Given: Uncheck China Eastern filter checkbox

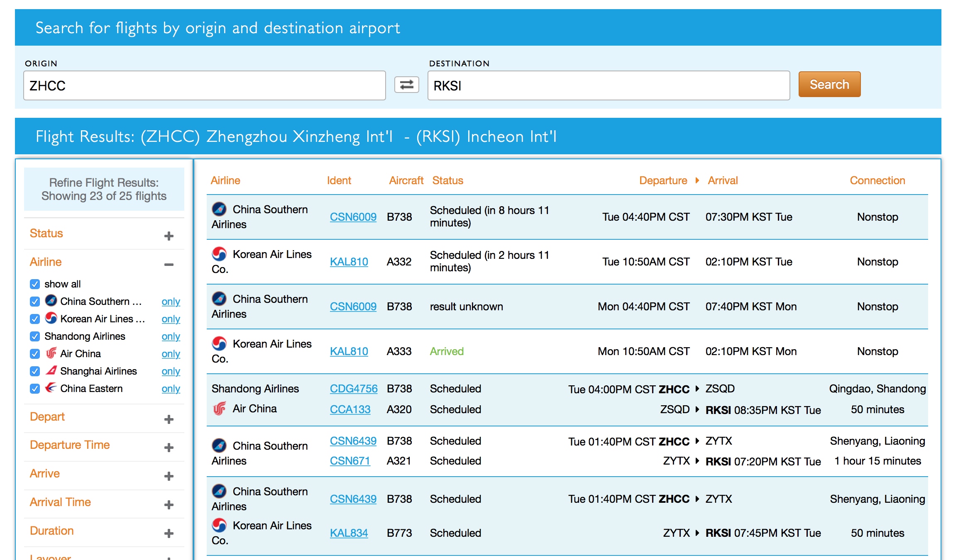Looking at the screenshot, I should 35,389.
